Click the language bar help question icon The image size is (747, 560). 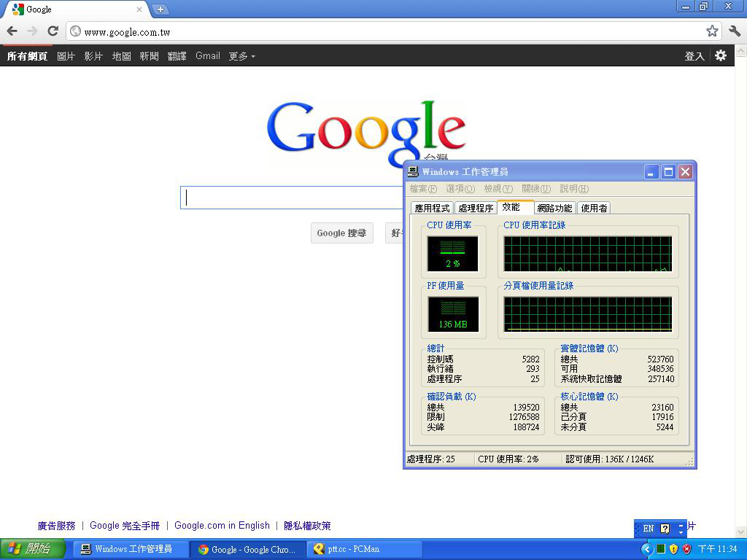click(x=665, y=528)
